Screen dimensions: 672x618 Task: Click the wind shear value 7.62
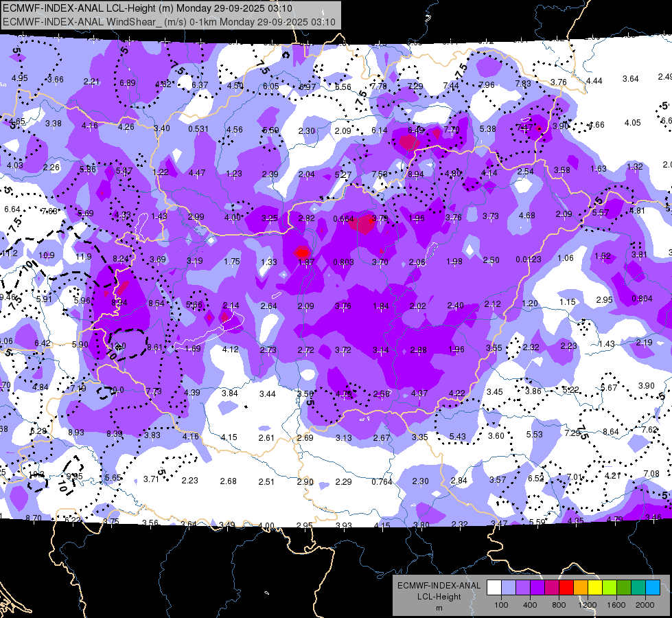(x=649, y=430)
